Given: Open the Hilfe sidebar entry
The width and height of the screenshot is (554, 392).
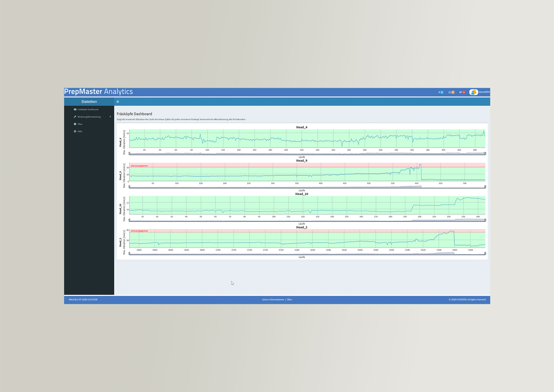Looking at the screenshot, I should coord(80,131).
